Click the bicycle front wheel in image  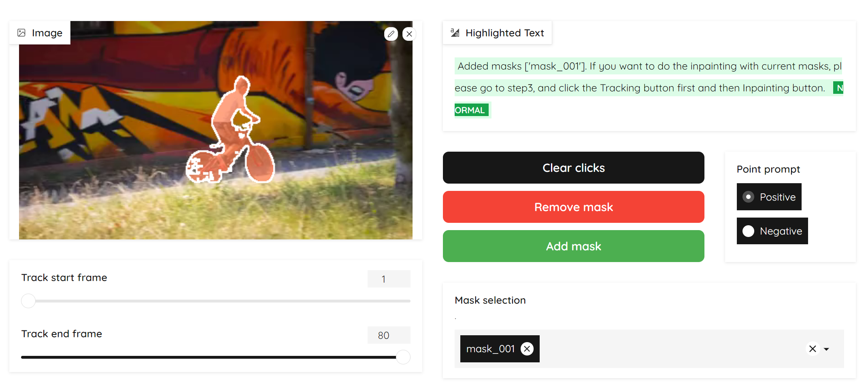click(x=260, y=163)
